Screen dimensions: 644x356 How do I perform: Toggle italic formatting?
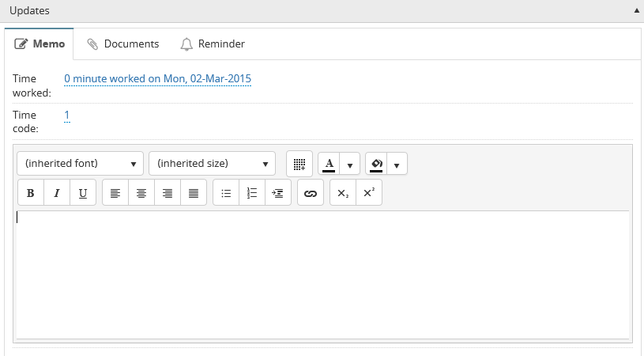(x=57, y=193)
